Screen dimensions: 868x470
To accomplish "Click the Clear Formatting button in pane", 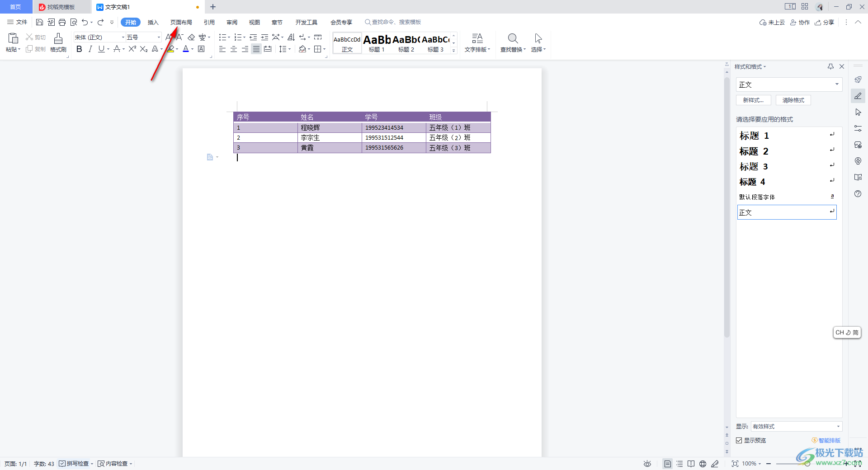I will (x=793, y=100).
